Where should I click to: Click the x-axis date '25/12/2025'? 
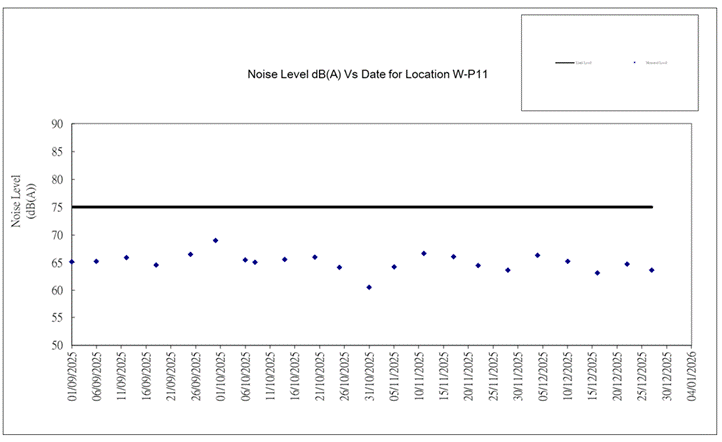[642, 376]
